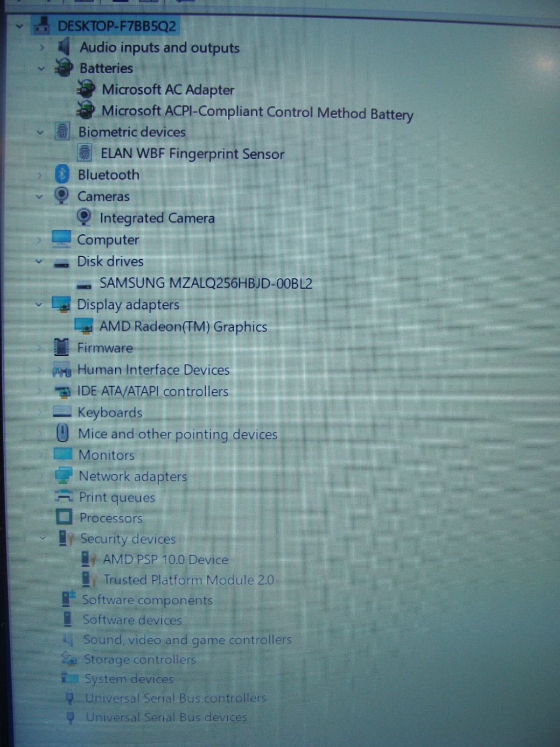Collapse the Display adapters category
This screenshot has height=747, width=560.
(39, 305)
